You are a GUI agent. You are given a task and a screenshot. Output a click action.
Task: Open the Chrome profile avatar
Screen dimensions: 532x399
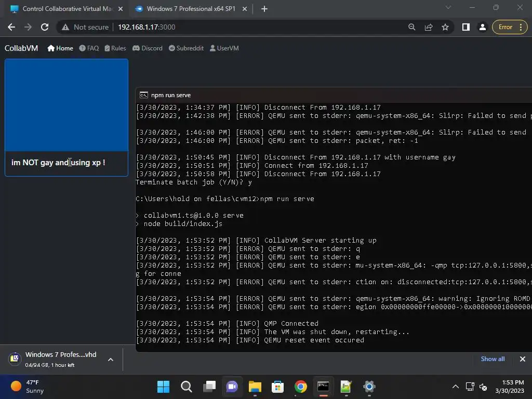click(x=482, y=27)
